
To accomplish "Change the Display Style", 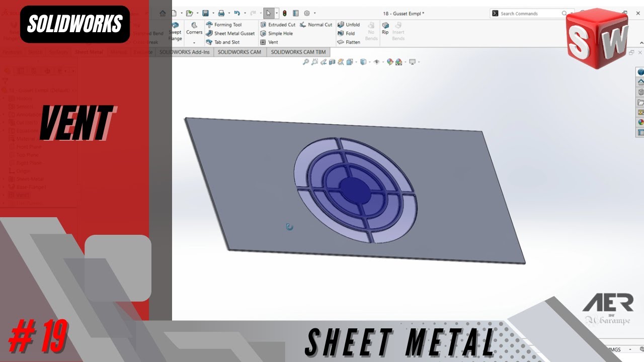I will 363,62.
